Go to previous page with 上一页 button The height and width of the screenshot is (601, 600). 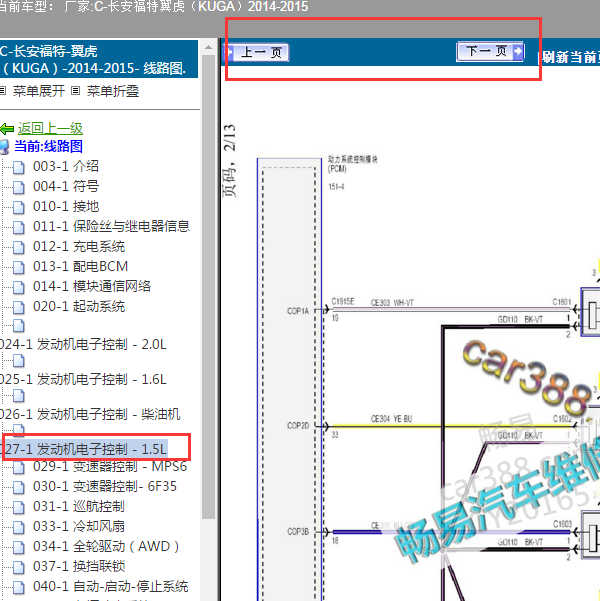256,53
